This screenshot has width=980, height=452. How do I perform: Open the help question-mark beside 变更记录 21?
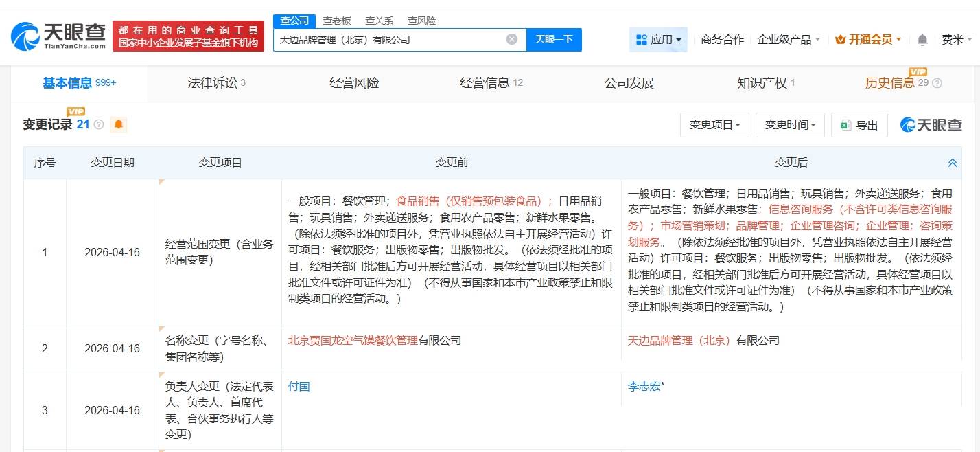tap(98, 124)
